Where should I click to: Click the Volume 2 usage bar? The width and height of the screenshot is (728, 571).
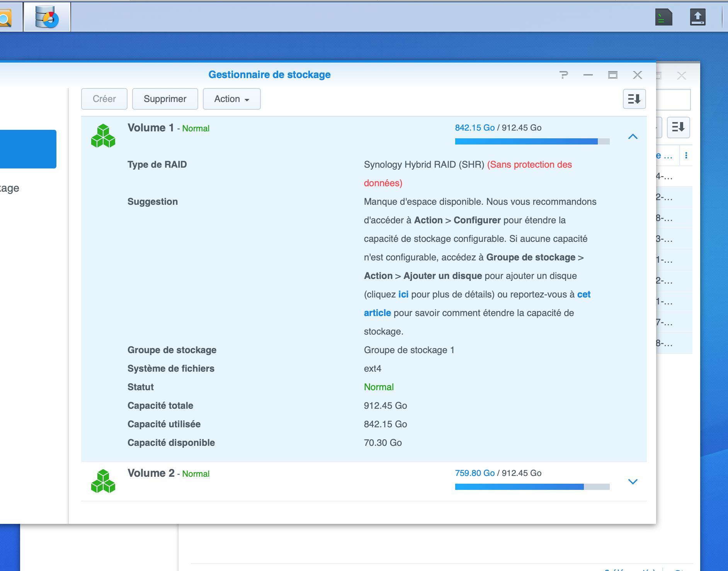(x=532, y=487)
